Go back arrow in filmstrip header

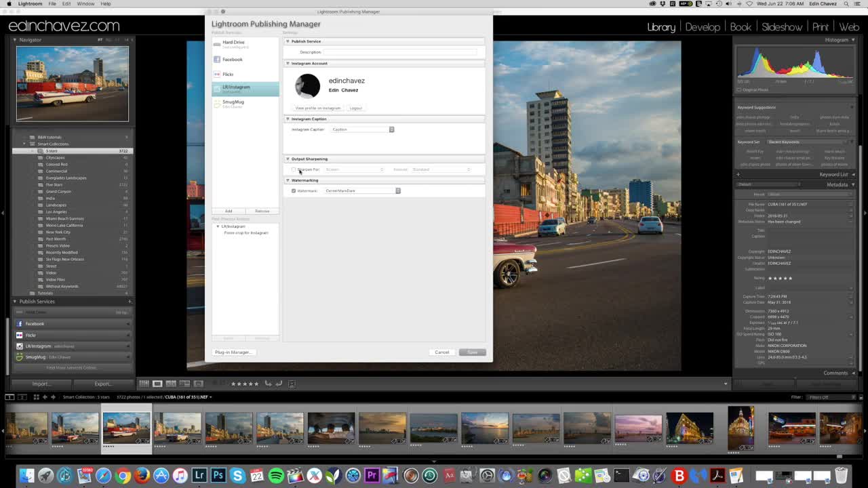coord(45,397)
